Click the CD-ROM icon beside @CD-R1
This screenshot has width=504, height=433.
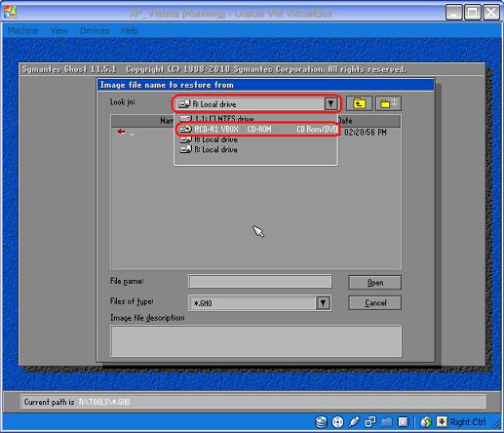(x=186, y=129)
